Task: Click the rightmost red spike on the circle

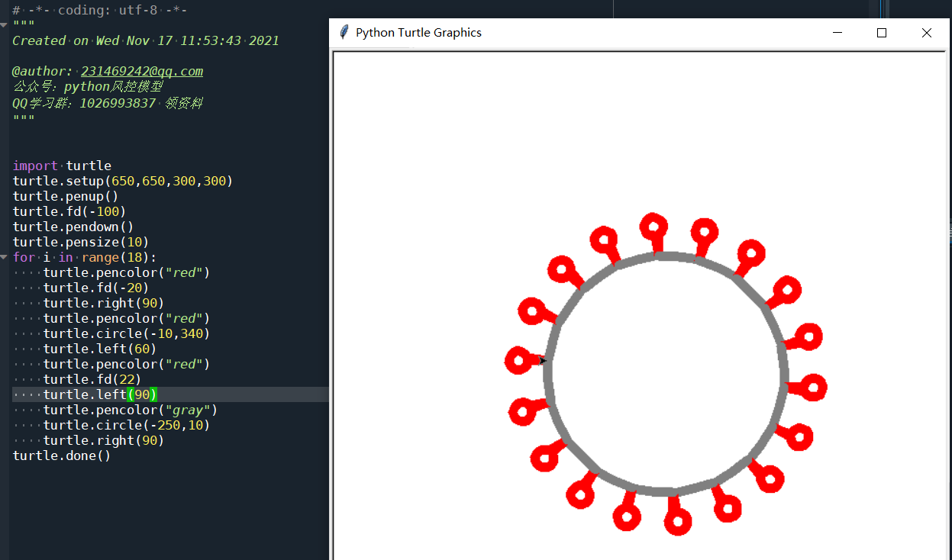Action: (813, 388)
